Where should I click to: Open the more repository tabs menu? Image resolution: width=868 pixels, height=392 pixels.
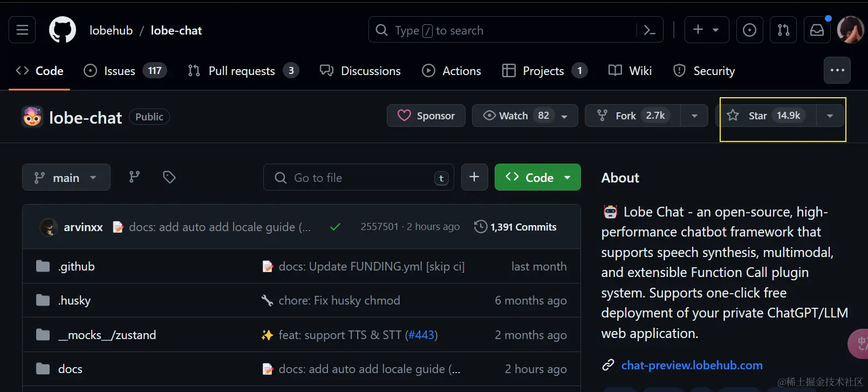coord(837,70)
